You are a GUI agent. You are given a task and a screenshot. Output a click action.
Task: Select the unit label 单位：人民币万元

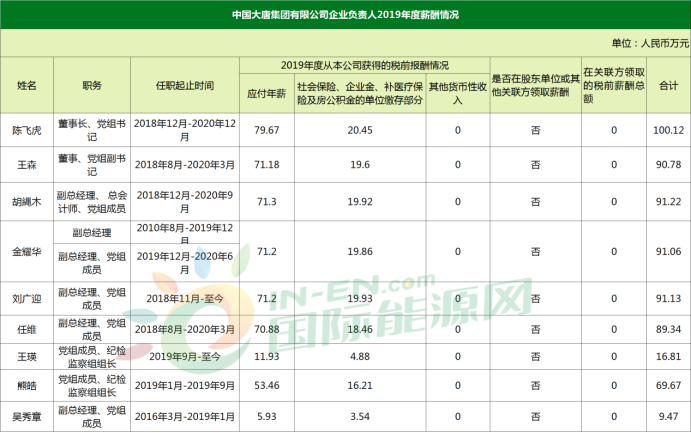[x=650, y=43]
